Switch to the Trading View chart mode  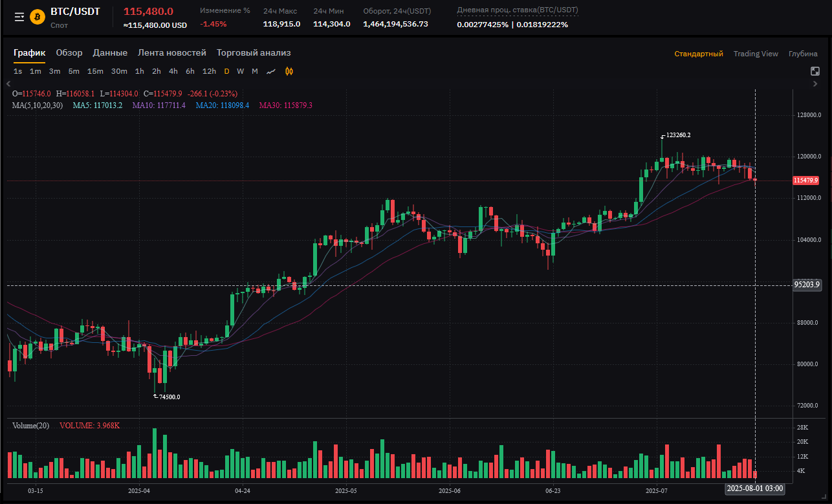756,54
